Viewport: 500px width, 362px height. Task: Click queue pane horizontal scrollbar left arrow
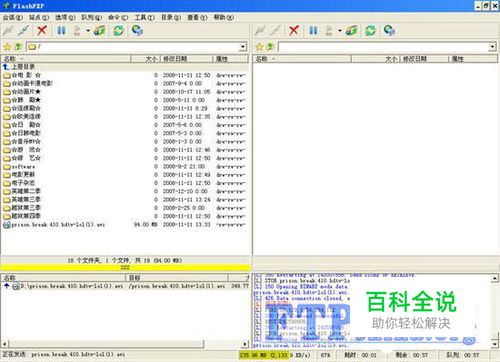point(5,343)
